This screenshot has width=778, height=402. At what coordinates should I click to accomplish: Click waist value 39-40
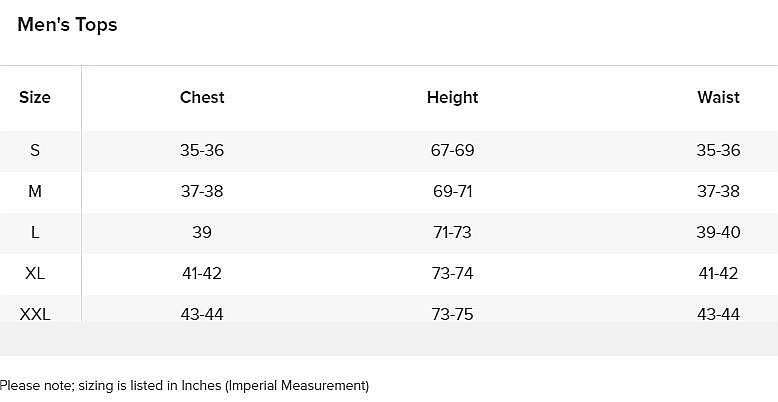718,232
